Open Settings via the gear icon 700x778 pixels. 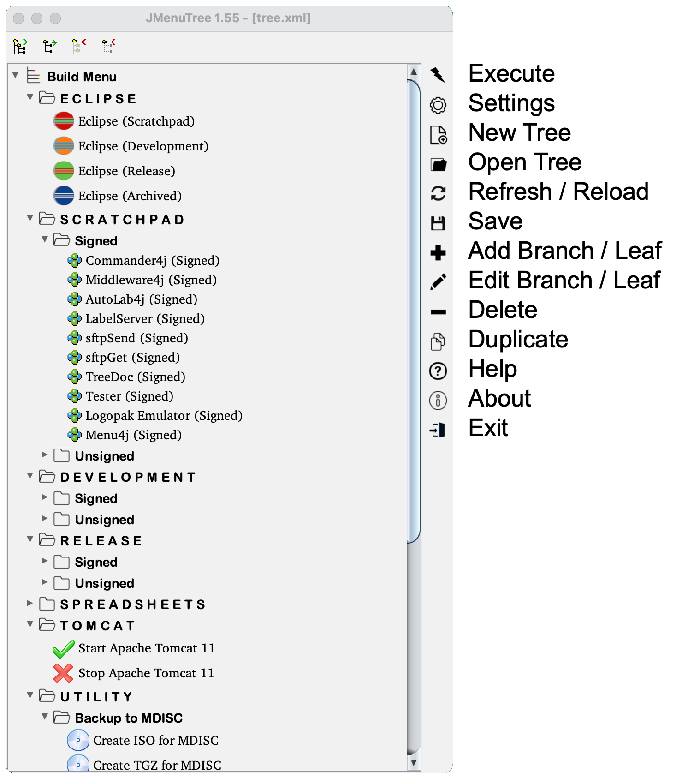point(438,105)
